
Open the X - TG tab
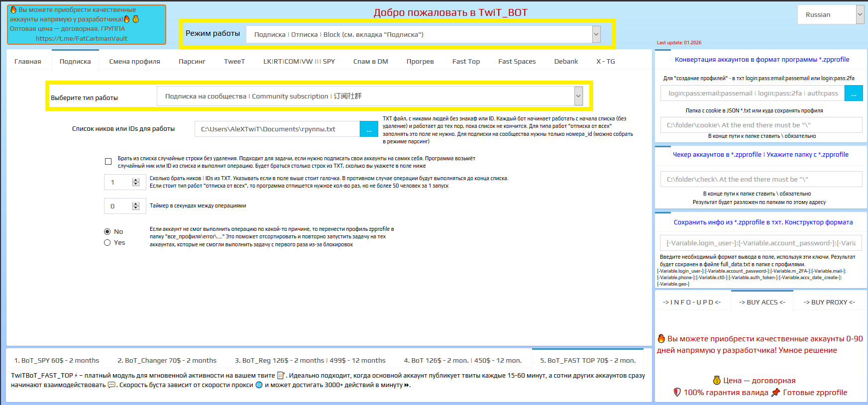pyautogui.click(x=606, y=62)
